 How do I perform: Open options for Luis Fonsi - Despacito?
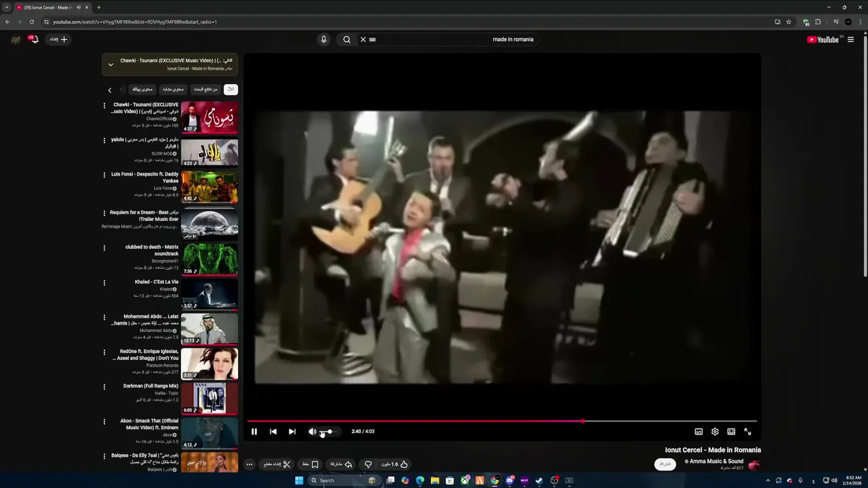pos(104,175)
